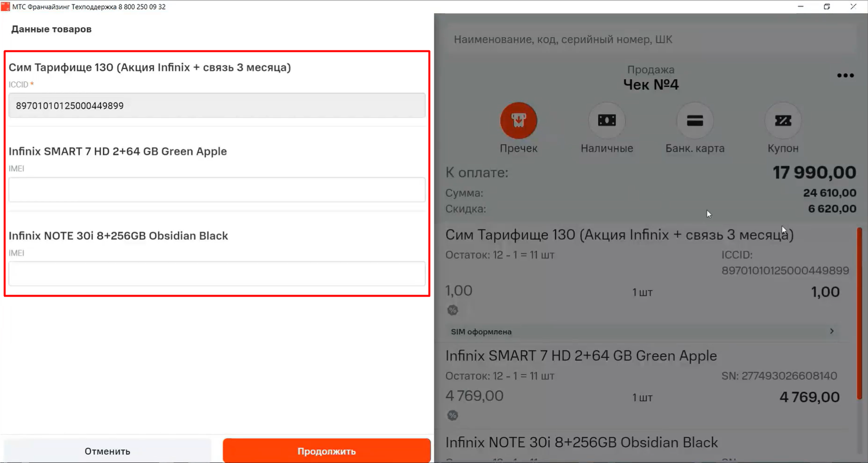
Task: Click the Отменить button
Action: 107,451
